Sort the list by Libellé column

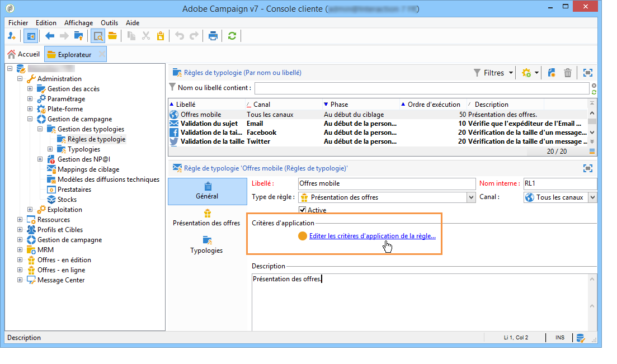pos(206,105)
